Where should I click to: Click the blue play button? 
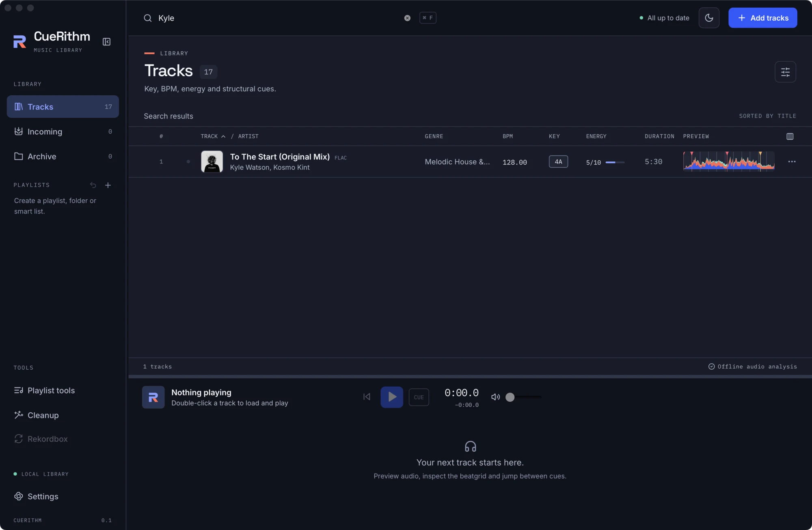pyautogui.click(x=392, y=397)
